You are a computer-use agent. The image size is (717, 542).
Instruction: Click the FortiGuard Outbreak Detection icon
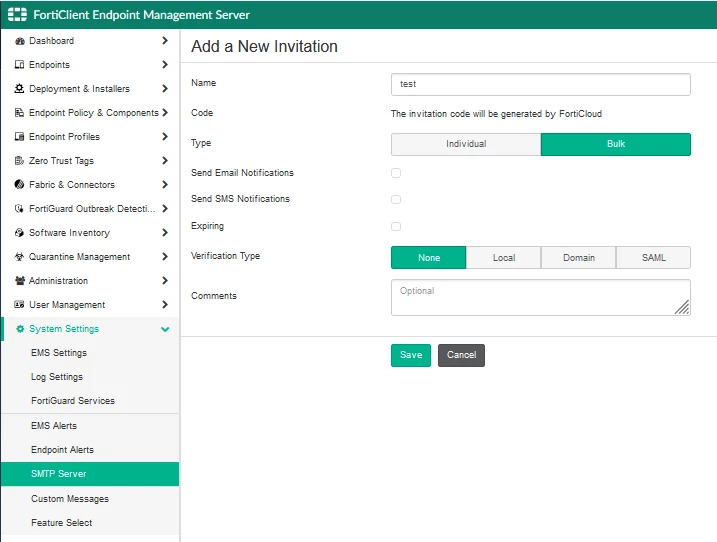(x=19, y=209)
